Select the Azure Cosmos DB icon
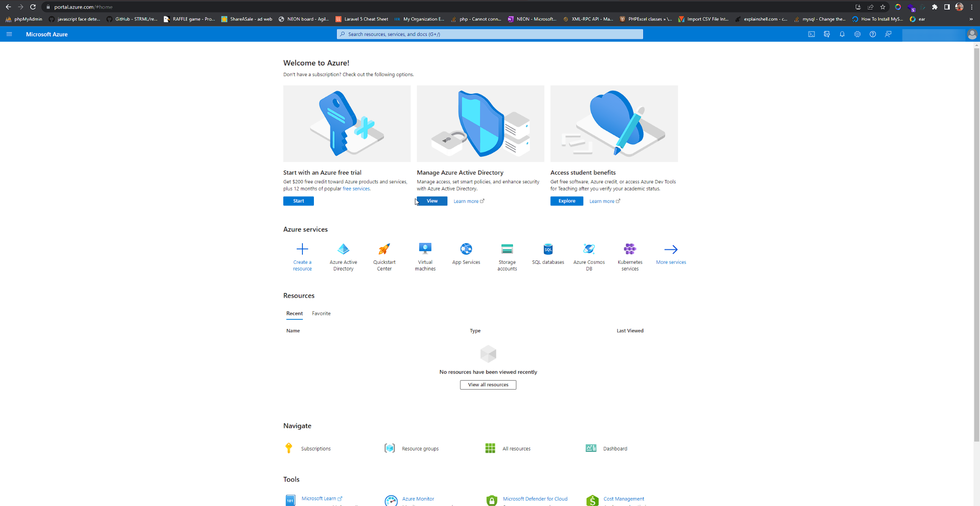Image resolution: width=980 pixels, height=506 pixels. pos(589,249)
